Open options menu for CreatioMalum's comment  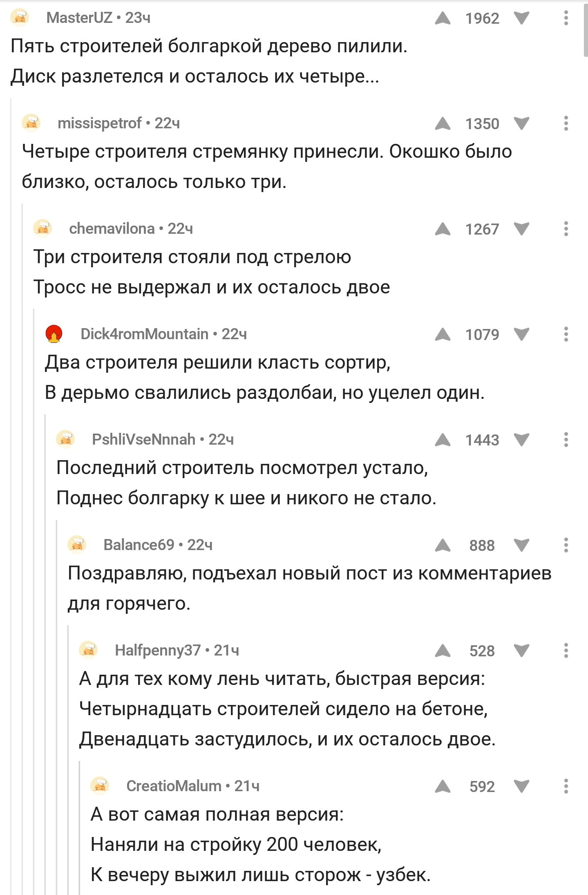[x=566, y=787]
